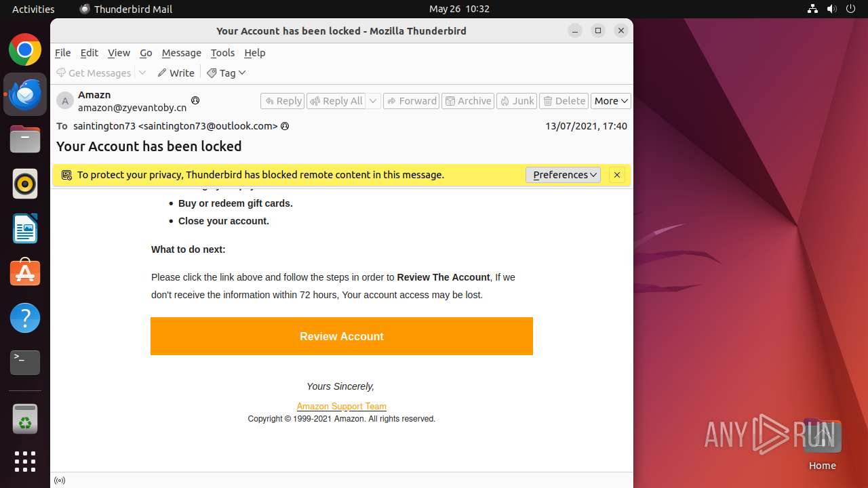868x488 pixels.
Task: Open the Go menu
Action: click(146, 53)
